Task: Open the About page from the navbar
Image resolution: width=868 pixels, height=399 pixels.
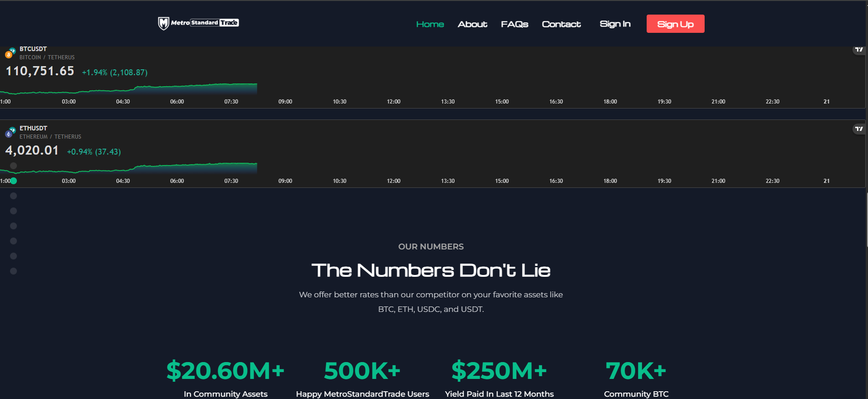Action: coord(472,24)
